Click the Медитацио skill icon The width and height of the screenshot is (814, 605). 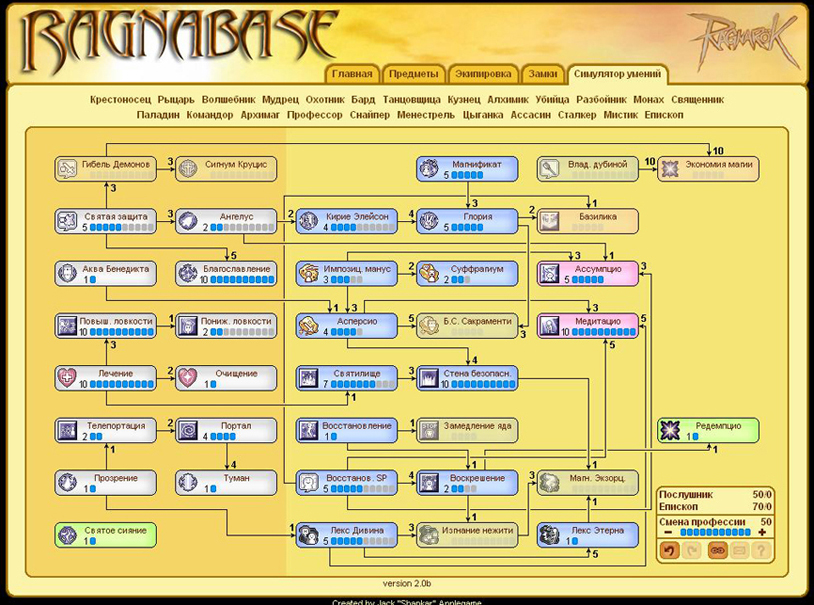(549, 326)
